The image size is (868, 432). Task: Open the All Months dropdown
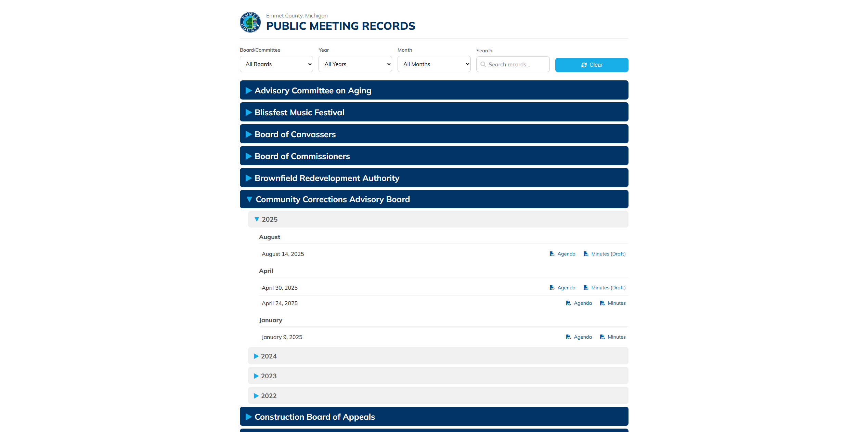[434, 64]
